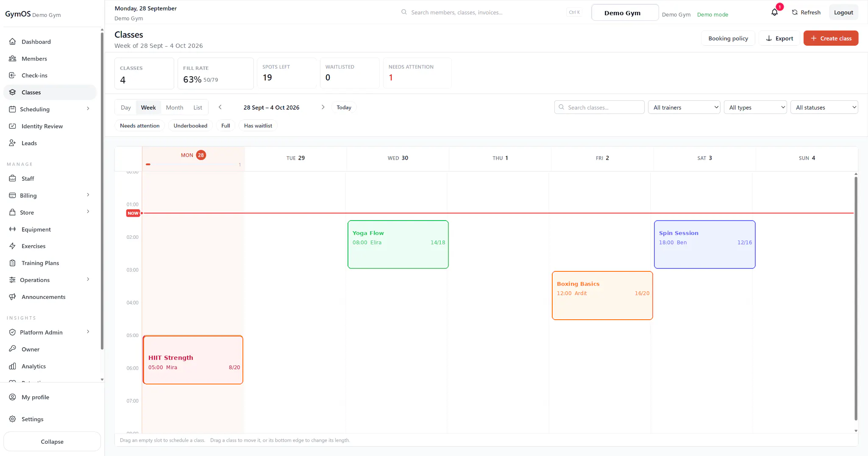Click the Identity Review icon
Image resolution: width=868 pixels, height=456 pixels.
(13, 126)
